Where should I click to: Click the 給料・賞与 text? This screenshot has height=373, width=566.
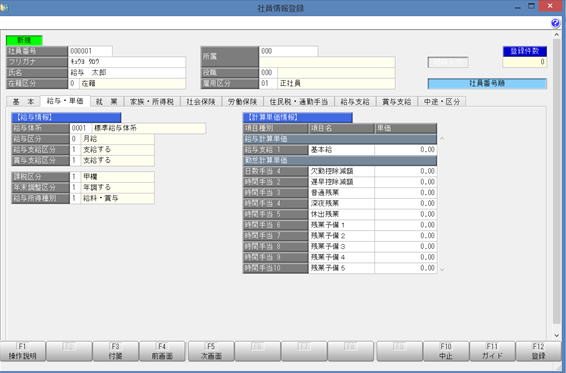101,198
